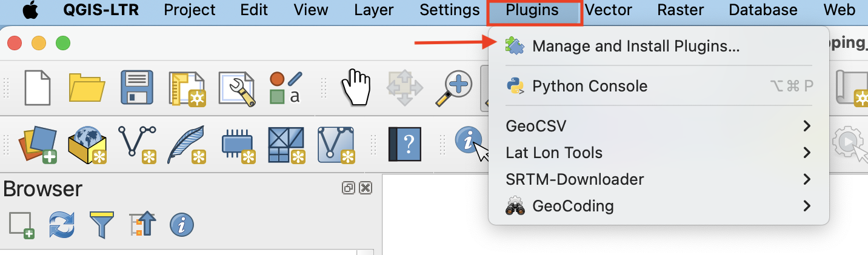Activate the Zoom In magnifier tool
Image resolution: width=868 pixels, height=255 pixels.
[456, 87]
